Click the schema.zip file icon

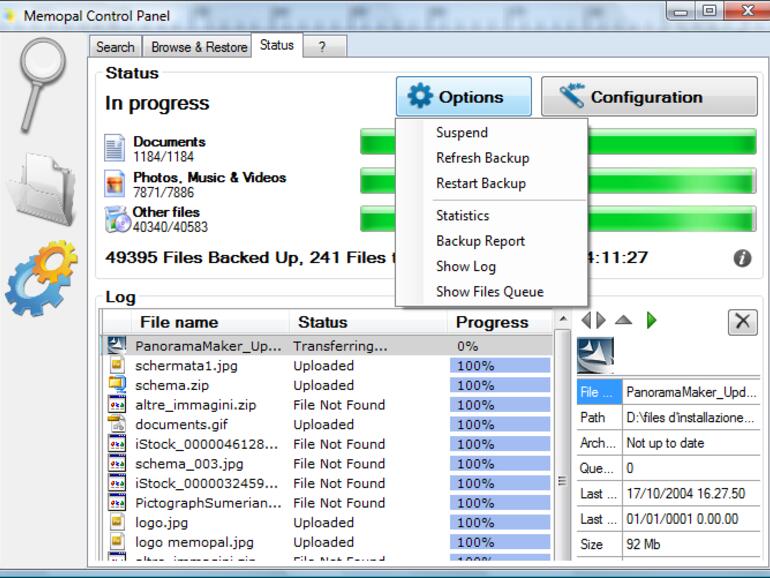(117, 385)
